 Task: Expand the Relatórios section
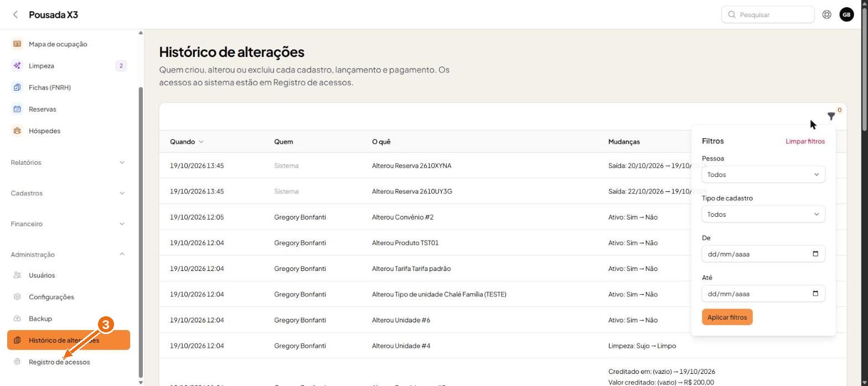click(x=69, y=163)
